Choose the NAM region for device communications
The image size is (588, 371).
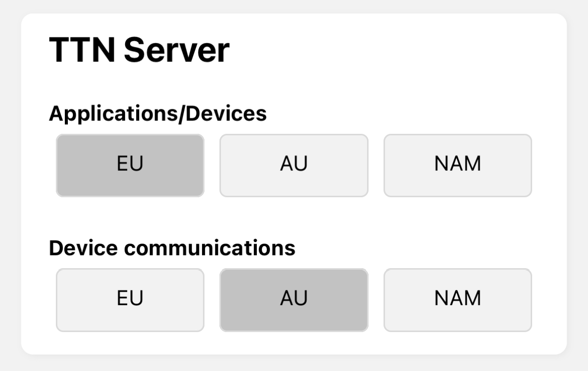click(x=457, y=300)
